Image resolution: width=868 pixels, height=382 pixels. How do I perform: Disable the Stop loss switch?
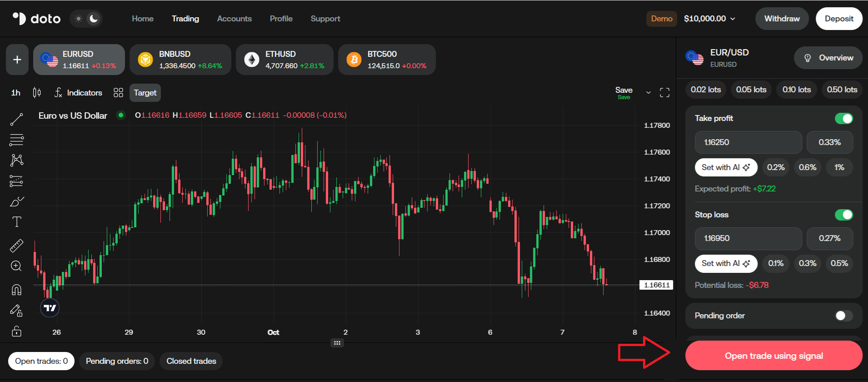click(x=844, y=215)
